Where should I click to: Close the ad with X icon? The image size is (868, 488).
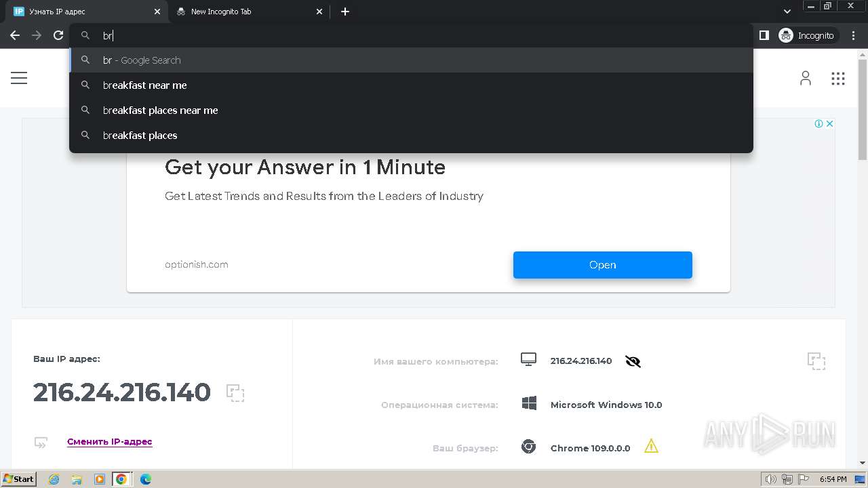click(x=829, y=123)
